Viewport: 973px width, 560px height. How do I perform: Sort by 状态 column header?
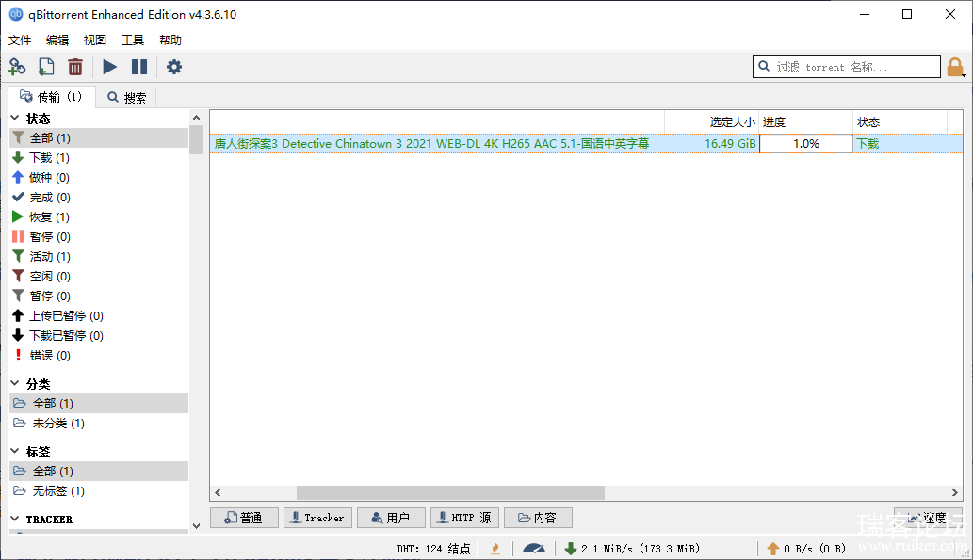(x=900, y=122)
